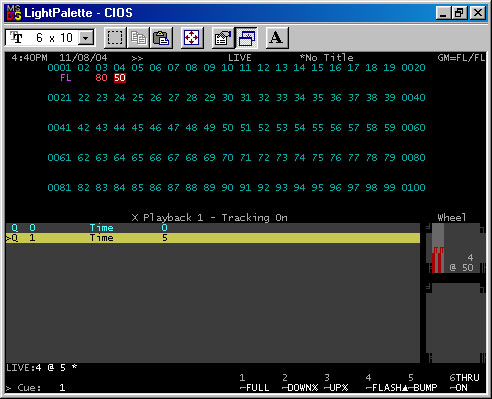
Task: Click the Paste clipboard icon
Action: click(x=161, y=38)
